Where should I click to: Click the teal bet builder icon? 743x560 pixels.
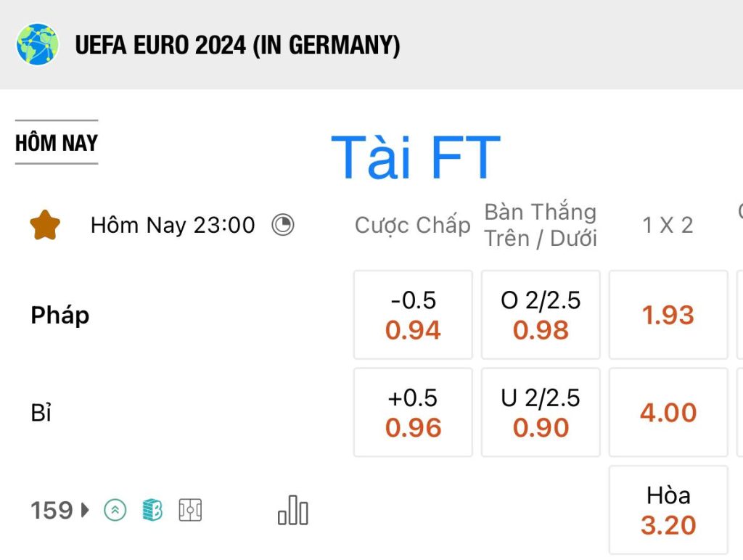(152, 510)
